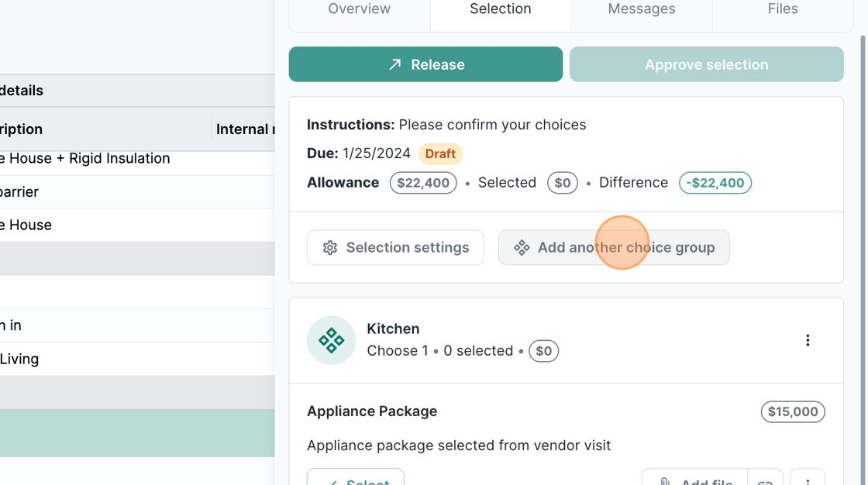Click the -$22,400 difference badge
The image size is (868, 485).
(x=715, y=183)
